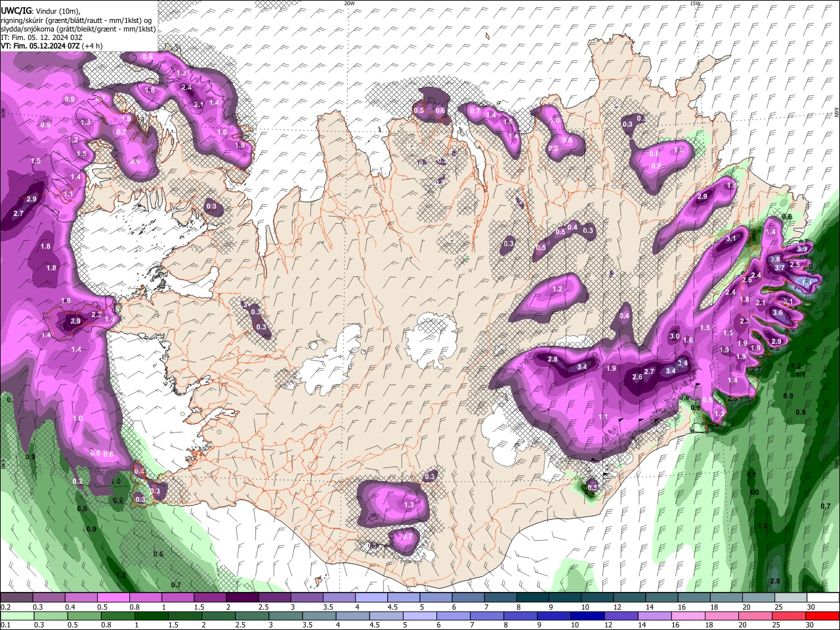Pick light pink swatch between 16 and 18, bottom legend
The height and width of the screenshot is (630, 840).
click(688, 616)
